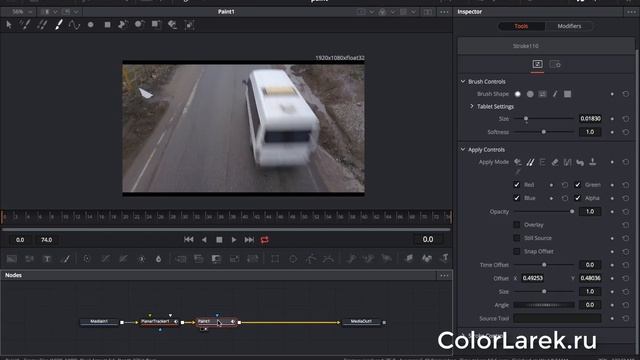The width and height of the screenshot is (640, 360).
Task: Play the clip forward
Action: pyautogui.click(x=234, y=240)
